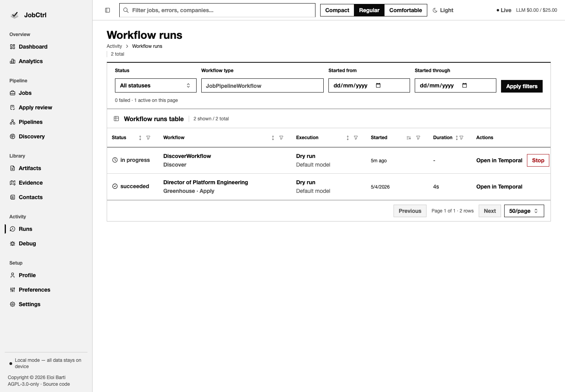Viewport: 565px width, 392px height.
Task: Open Dashboard in sidebar
Action: coord(46,47)
